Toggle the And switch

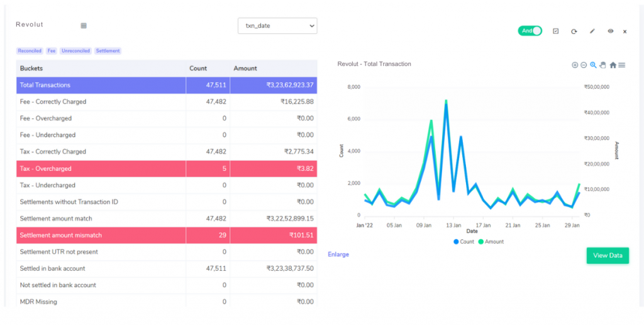point(530,31)
